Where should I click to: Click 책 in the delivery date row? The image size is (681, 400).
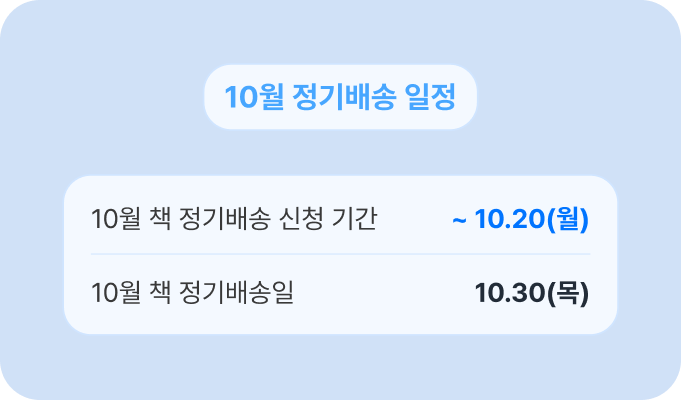(160, 292)
